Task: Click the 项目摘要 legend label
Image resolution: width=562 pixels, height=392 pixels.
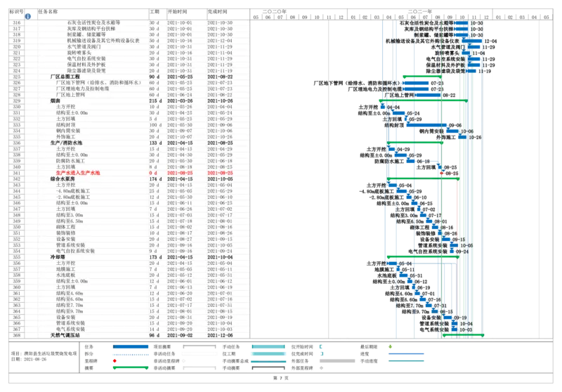Action: coord(163,346)
